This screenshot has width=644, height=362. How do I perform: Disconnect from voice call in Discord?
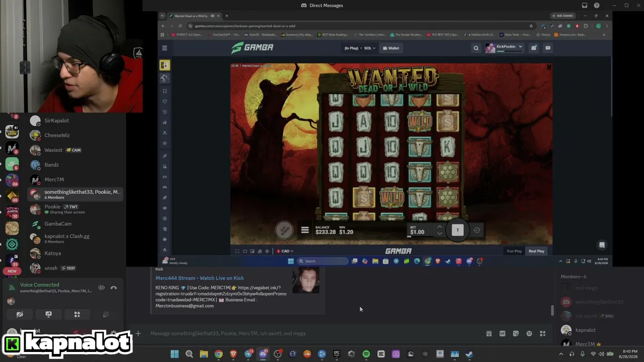coord(114,288)
